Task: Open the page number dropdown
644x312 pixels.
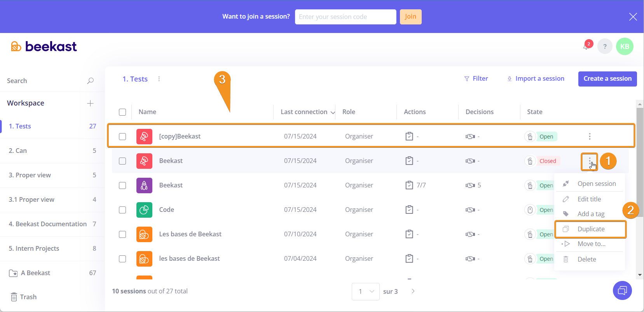Action: pyautogui.click(x=366, y=291)
